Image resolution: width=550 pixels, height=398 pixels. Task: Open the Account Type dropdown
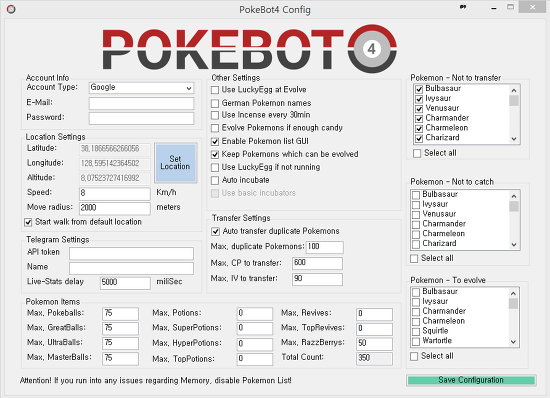pyautogui.click(x=141, y=88)
